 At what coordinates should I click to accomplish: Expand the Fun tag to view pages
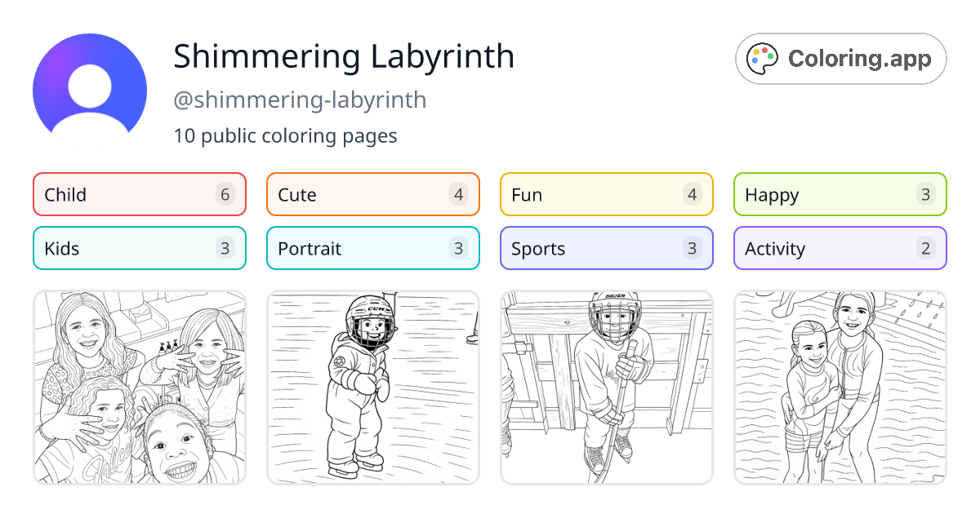tap(606, 194)
